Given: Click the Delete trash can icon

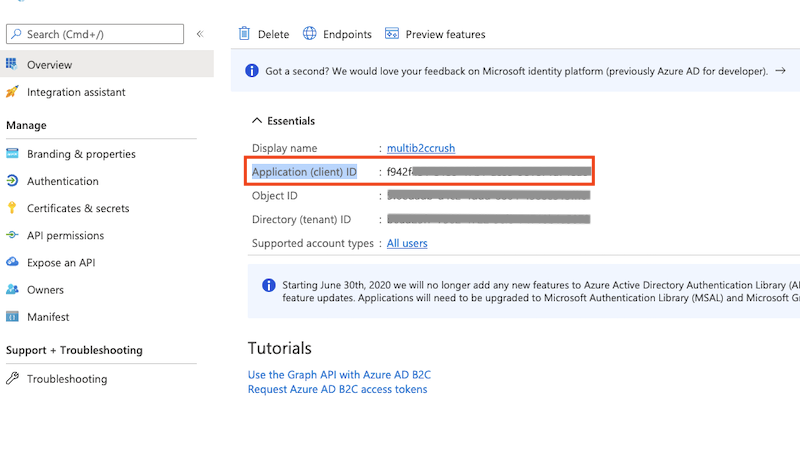Looking at the screenshot, I should [x=244, y=34].
